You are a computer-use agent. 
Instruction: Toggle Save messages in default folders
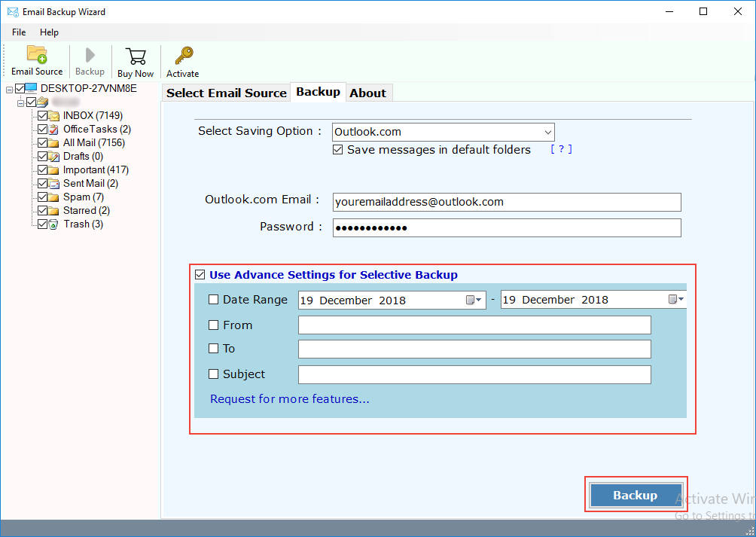pyautogui.click(x=337, y=150)
